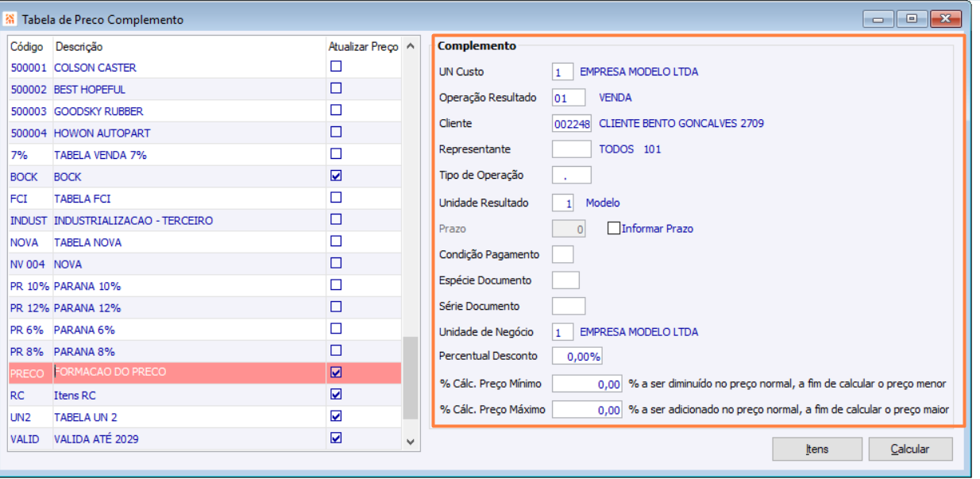Select the TABELA VENDA 7% row
980x479 pixels.
(100, 155)
